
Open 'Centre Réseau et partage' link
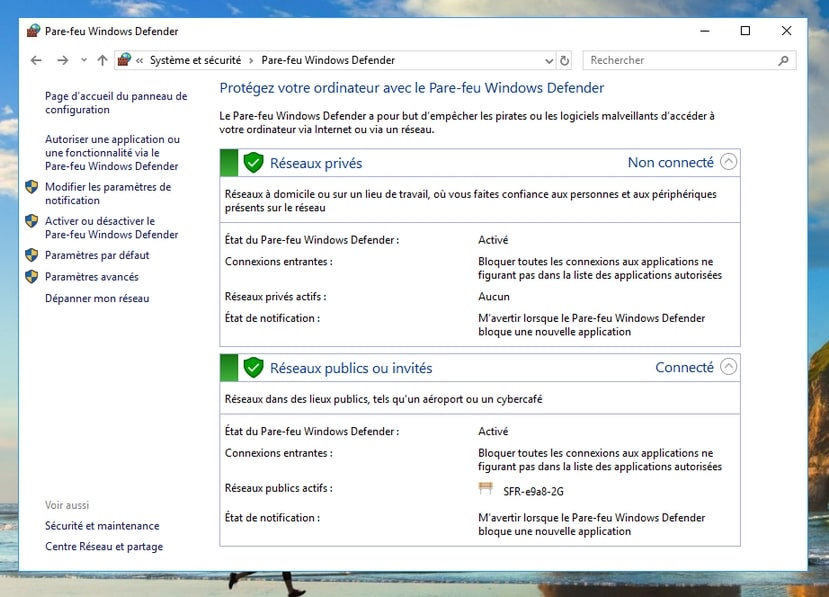(x=104, y=547)
